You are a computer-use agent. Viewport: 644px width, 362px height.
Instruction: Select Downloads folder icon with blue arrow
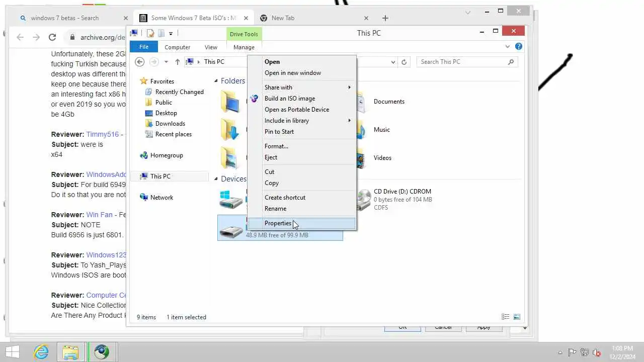pyautogui.click(x=230, y=130)
